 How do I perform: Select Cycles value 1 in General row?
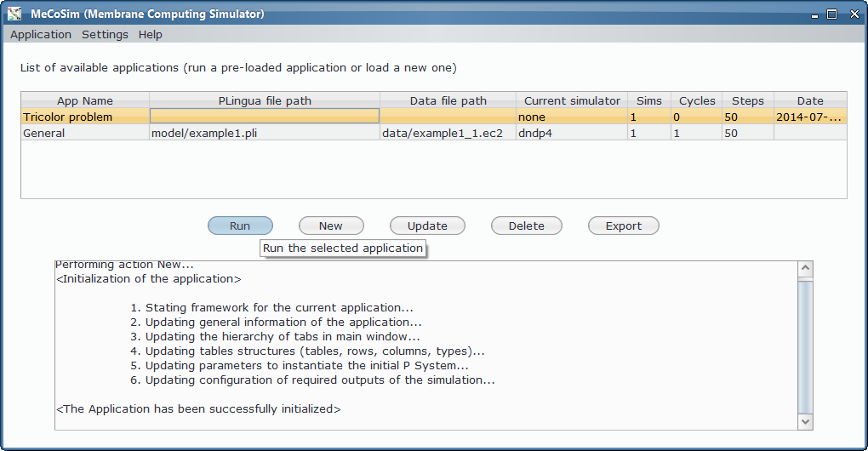[x=697, y=133]
